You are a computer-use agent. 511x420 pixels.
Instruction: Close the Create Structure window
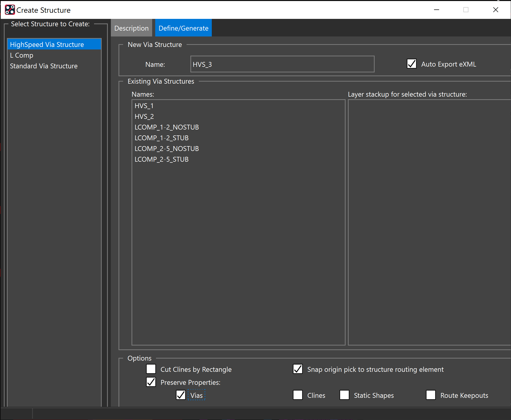[495, 10]
